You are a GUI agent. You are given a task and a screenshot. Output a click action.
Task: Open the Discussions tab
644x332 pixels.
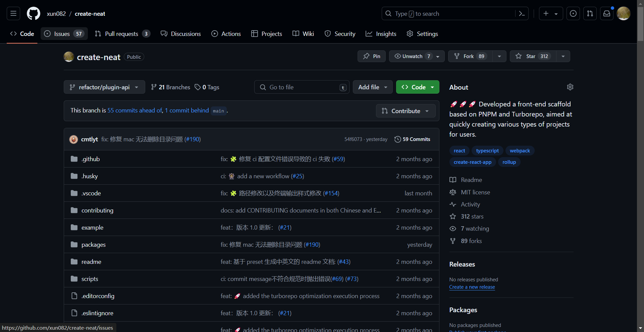tap(181, 34)
